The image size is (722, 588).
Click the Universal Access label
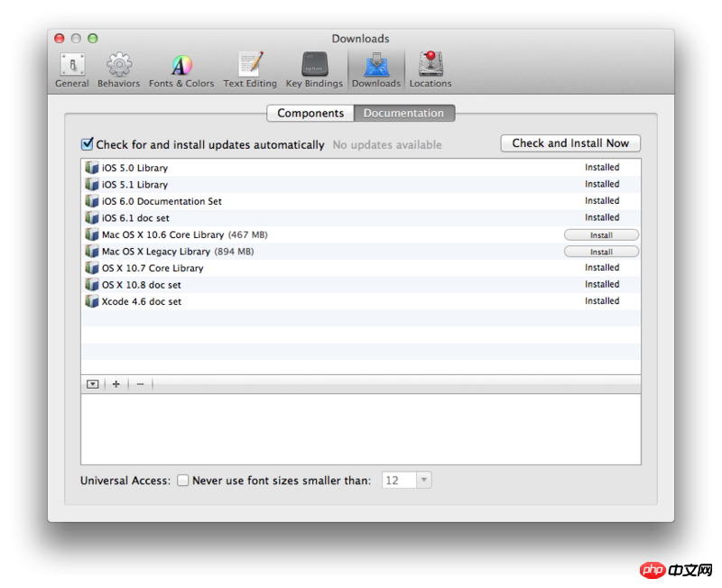(x=125, y=481)
